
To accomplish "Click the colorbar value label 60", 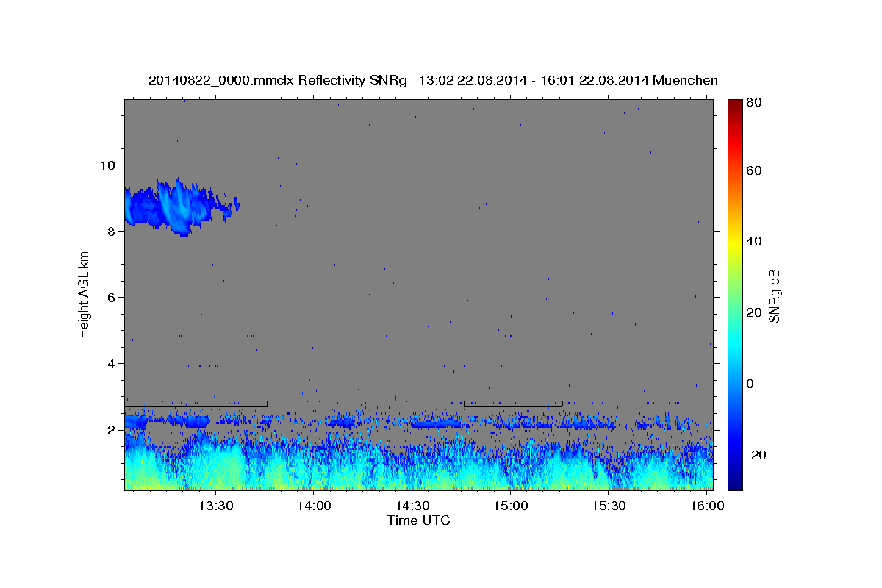I will [755, 171].
